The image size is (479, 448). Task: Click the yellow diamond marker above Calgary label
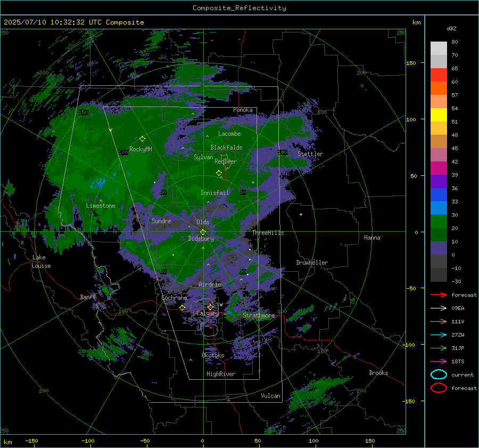pyautogui.click(x=210, y=307)
